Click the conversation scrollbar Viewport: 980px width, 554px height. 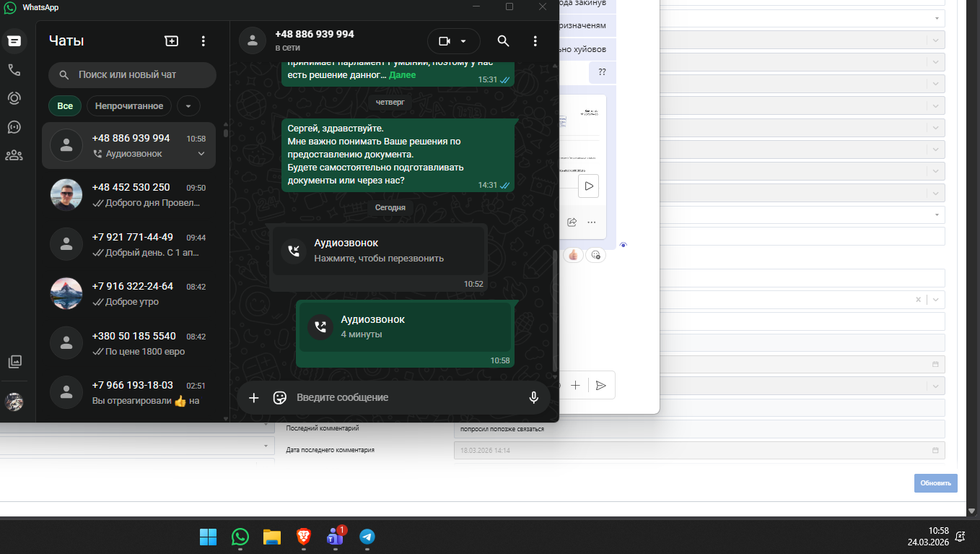554,311
